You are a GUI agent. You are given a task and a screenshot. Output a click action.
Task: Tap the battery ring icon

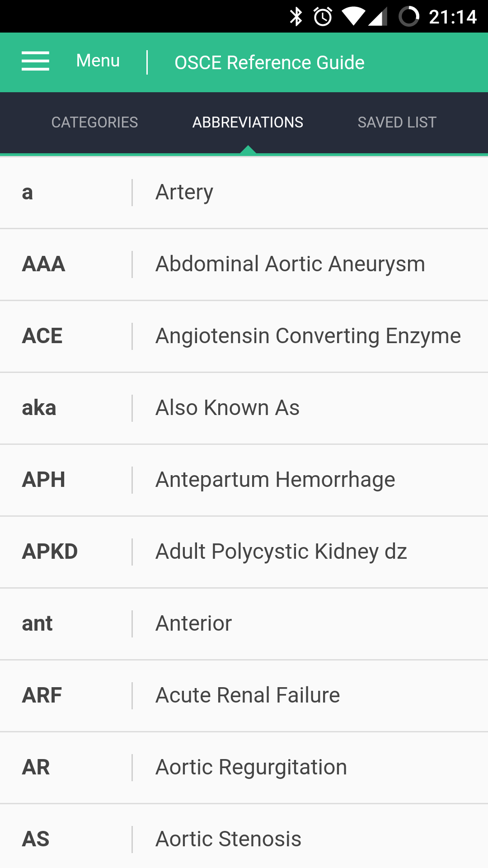[409, 17]
